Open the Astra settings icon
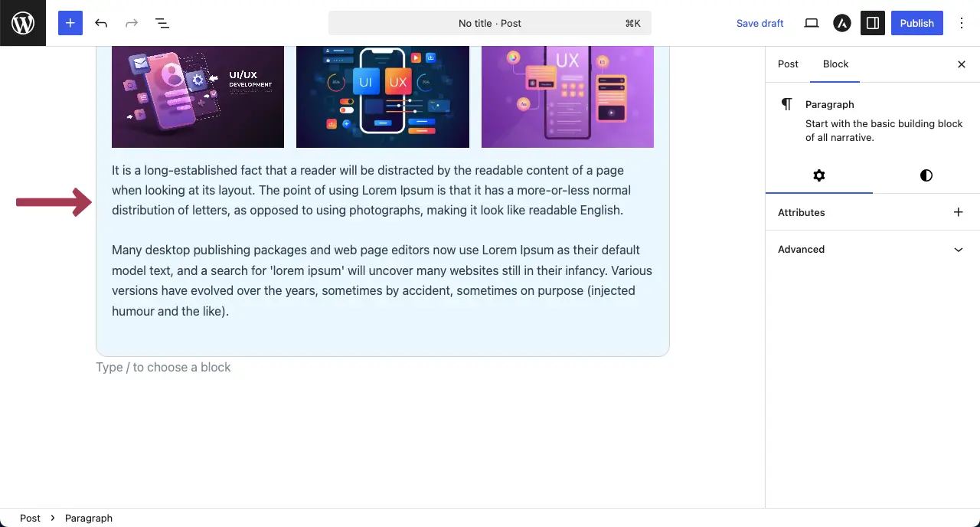This screenshot has width=980, height=527. pos(842,23)
